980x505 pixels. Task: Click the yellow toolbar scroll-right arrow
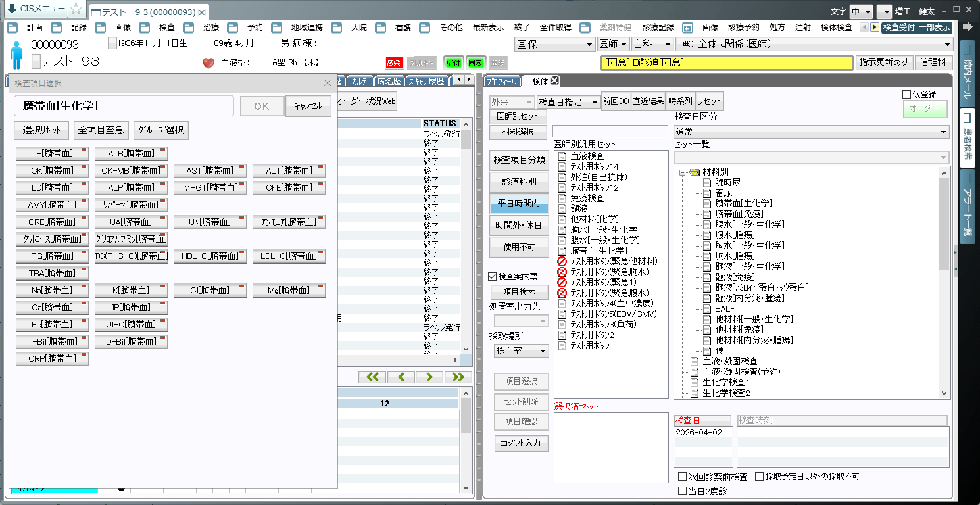tap(874, 28)
